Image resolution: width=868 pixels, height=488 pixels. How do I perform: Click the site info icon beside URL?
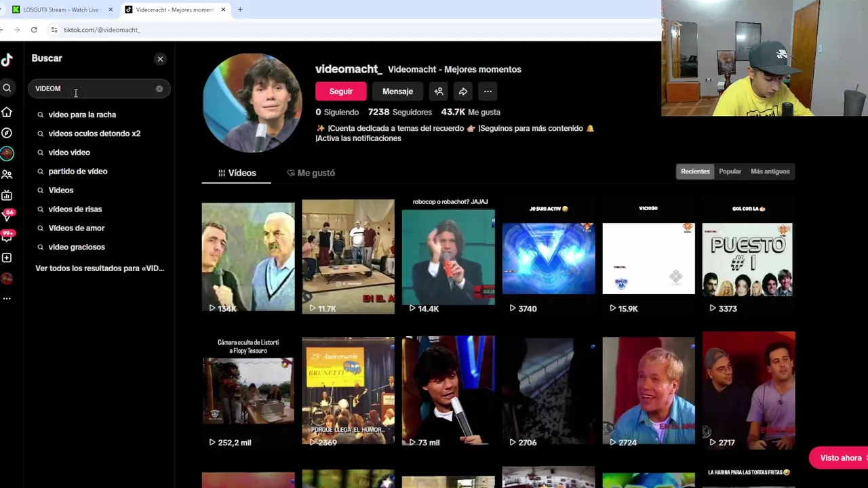[54, 30]
